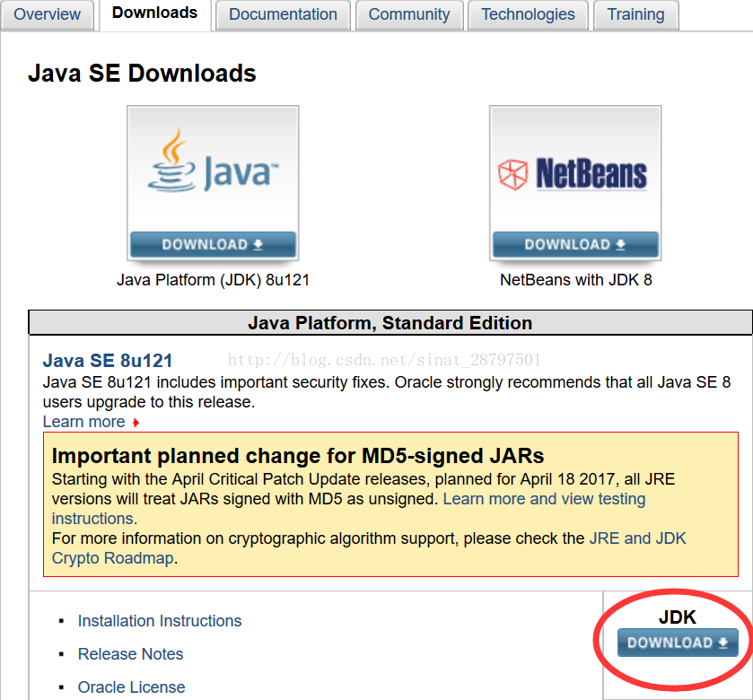
Task: Open the Oracle License link
Action: pyautogui.click(x=132, y=687)
